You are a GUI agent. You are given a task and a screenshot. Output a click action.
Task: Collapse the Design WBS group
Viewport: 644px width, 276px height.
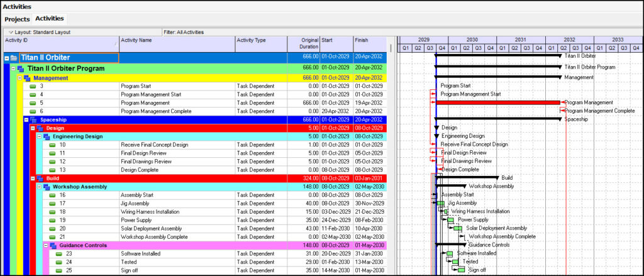[x=33, y=128]
